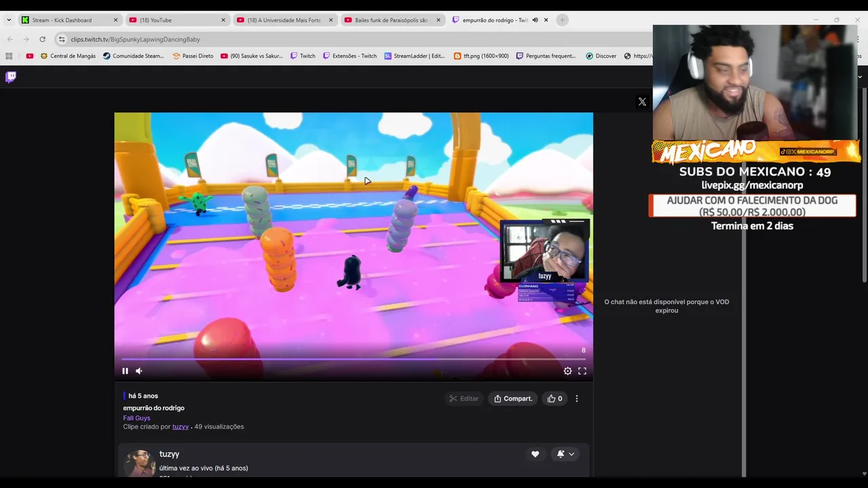Click 'última vez ao vivo (há 5 anos)' text
Viewport: 868px width, 488px height.
(203, 468)
